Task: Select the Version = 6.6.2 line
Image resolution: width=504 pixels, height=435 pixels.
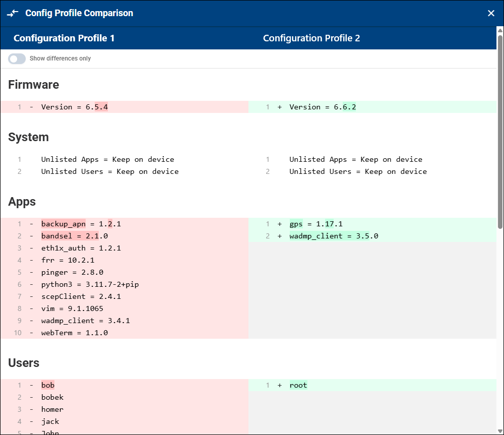Action: (x=372, y=107)
